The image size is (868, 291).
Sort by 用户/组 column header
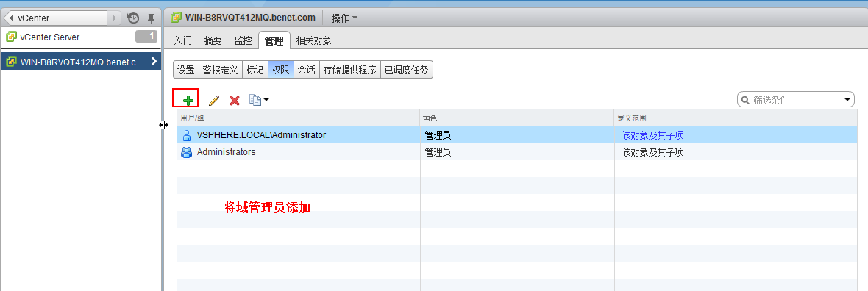(299, 118)
